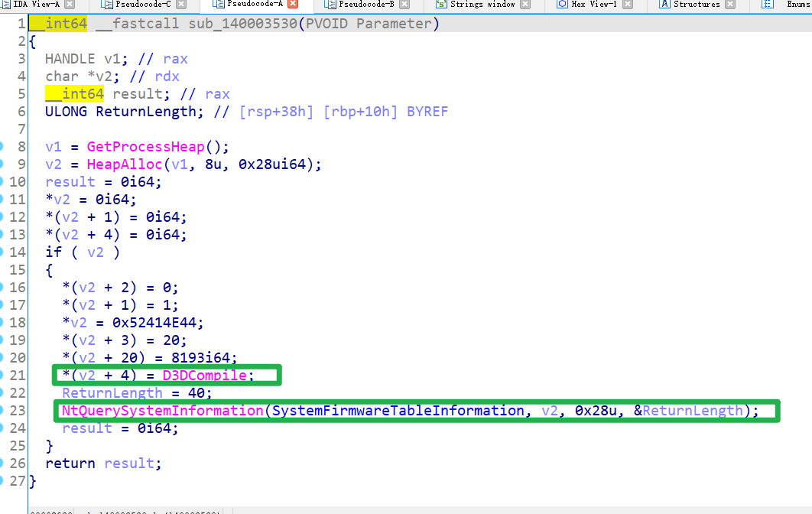Click the SystemFirmwareTableInformation enum argument
This screenshot has height=514, width=812.
point(398,411)
